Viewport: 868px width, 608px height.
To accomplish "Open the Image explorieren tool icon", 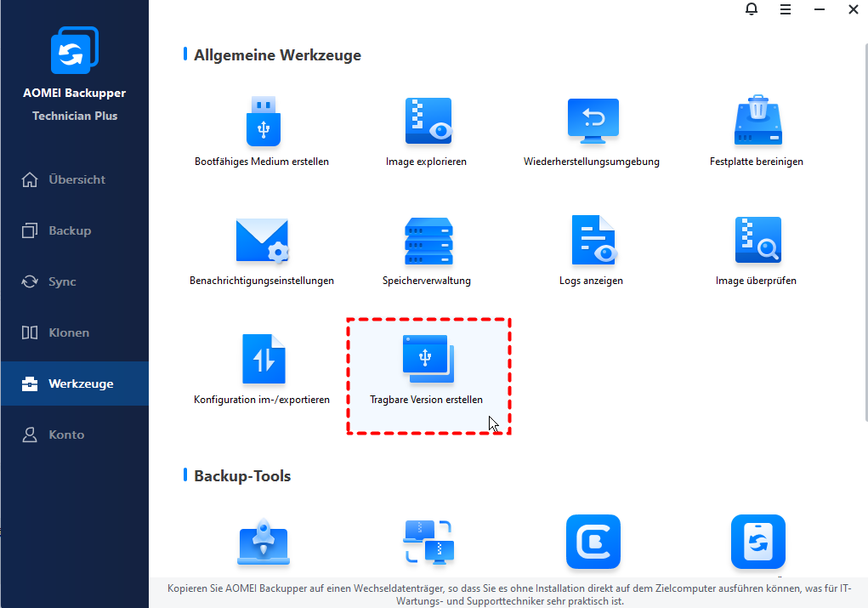I will tap(428, 122).
